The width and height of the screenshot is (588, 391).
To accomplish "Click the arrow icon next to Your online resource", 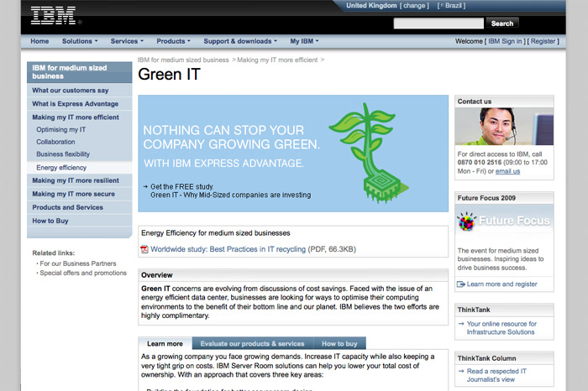I will pyautogui.click(x=461, y=324).
